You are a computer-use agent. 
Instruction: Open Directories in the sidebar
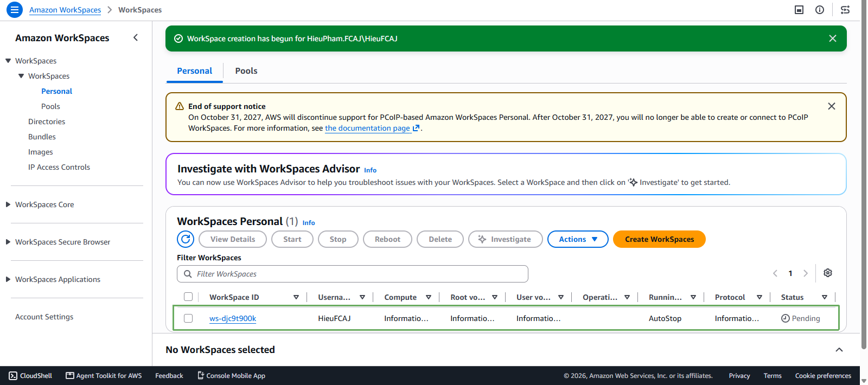point(47,121)
